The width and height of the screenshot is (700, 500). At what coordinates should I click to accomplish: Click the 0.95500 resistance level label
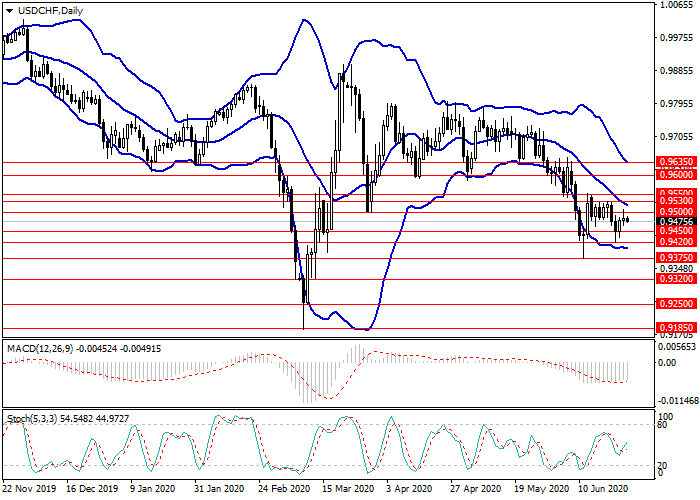[673, 193]
